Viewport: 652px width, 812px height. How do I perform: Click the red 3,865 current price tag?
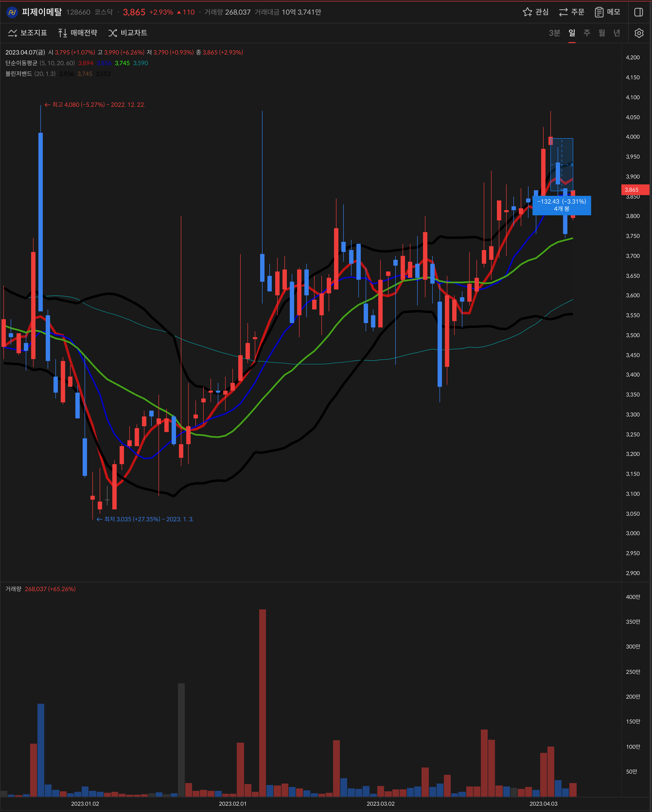pos(635,190)
